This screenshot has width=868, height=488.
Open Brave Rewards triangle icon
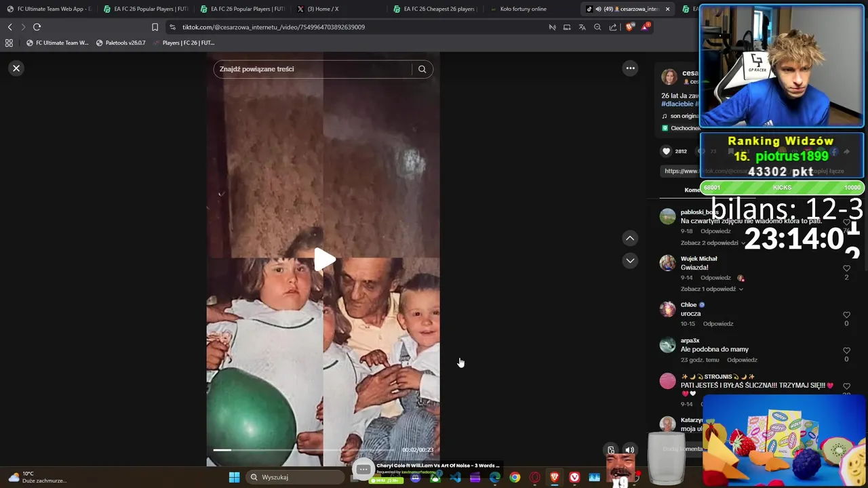coord(645,27)
